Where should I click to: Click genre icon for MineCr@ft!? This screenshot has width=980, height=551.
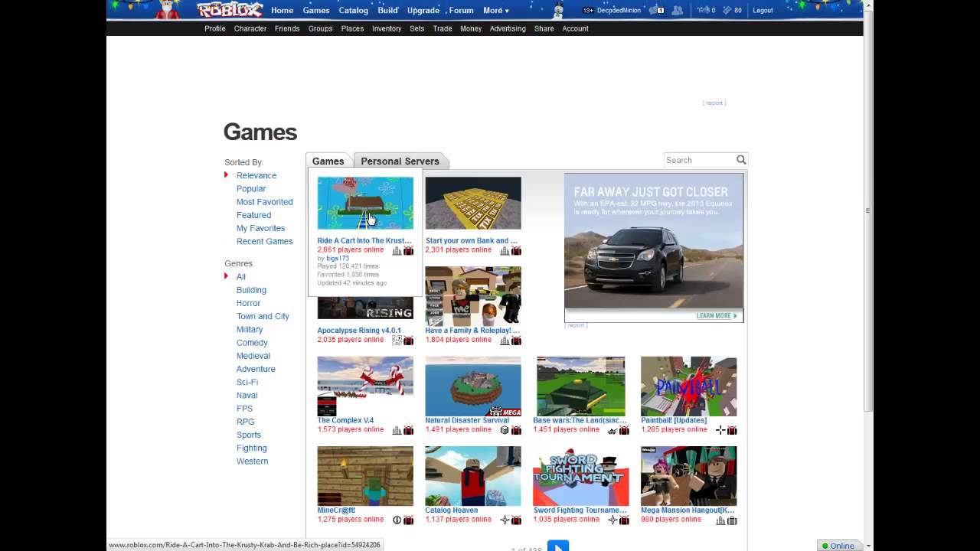click(397, 520)
